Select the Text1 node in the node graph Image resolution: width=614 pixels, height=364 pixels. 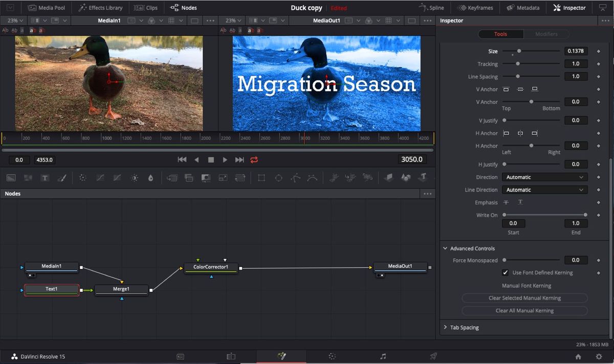tap(51, 289)
